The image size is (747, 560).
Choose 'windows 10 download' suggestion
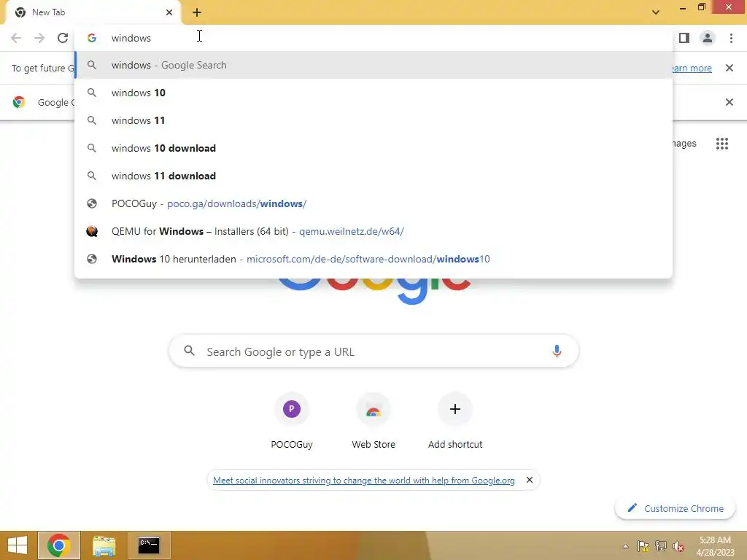373,148
